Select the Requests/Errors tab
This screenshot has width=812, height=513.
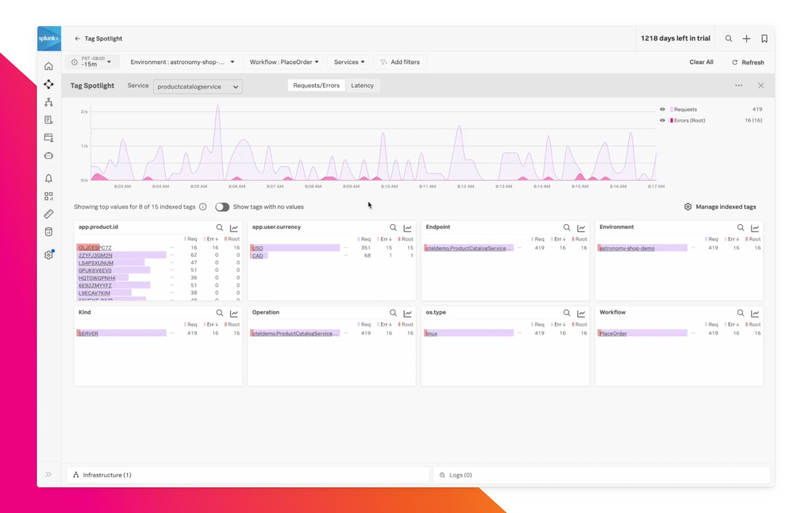(316, 85)
